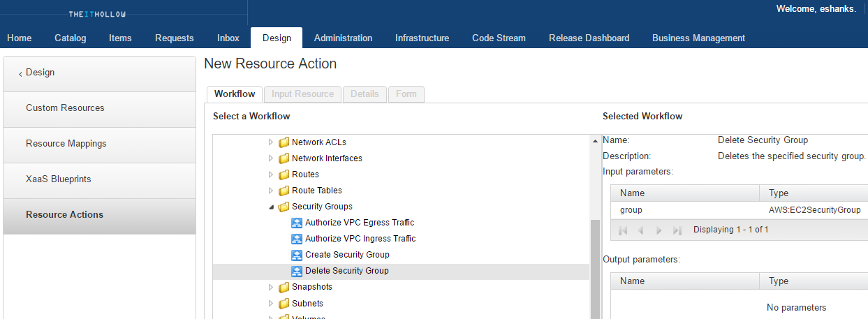Select the Details wizard tab
The height and width of the screenshot is (319, 868).
click(365, 94)
